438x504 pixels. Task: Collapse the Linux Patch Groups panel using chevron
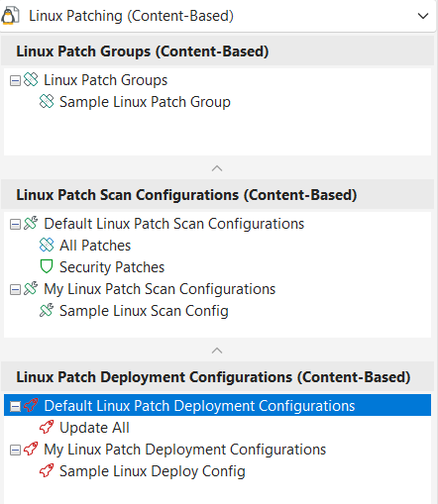click(217, 168)
